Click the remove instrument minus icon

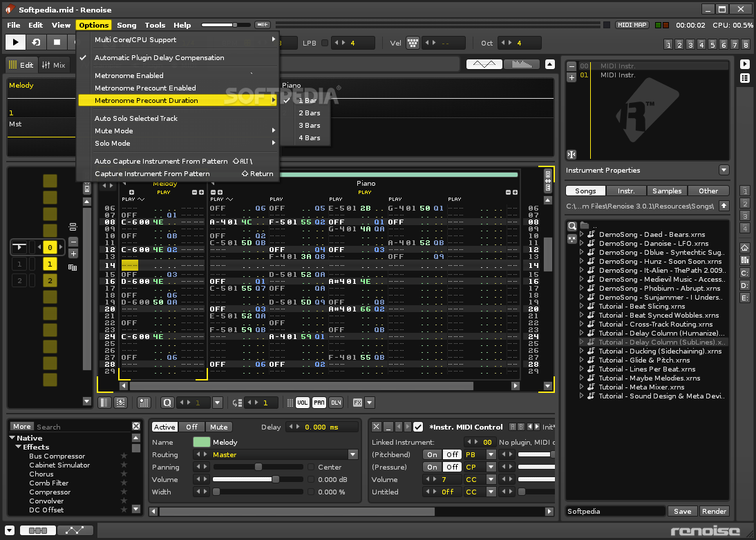571,66
